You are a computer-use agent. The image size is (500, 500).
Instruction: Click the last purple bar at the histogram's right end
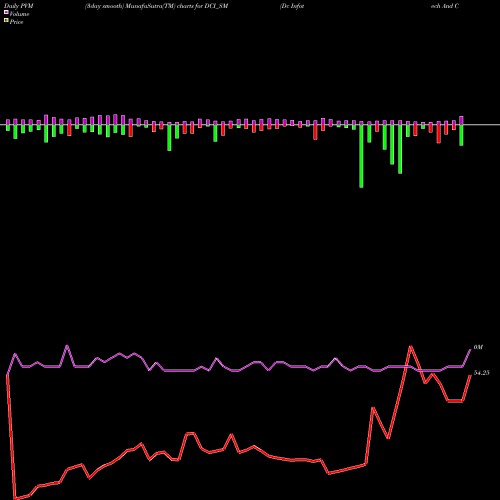pos(461,120)
